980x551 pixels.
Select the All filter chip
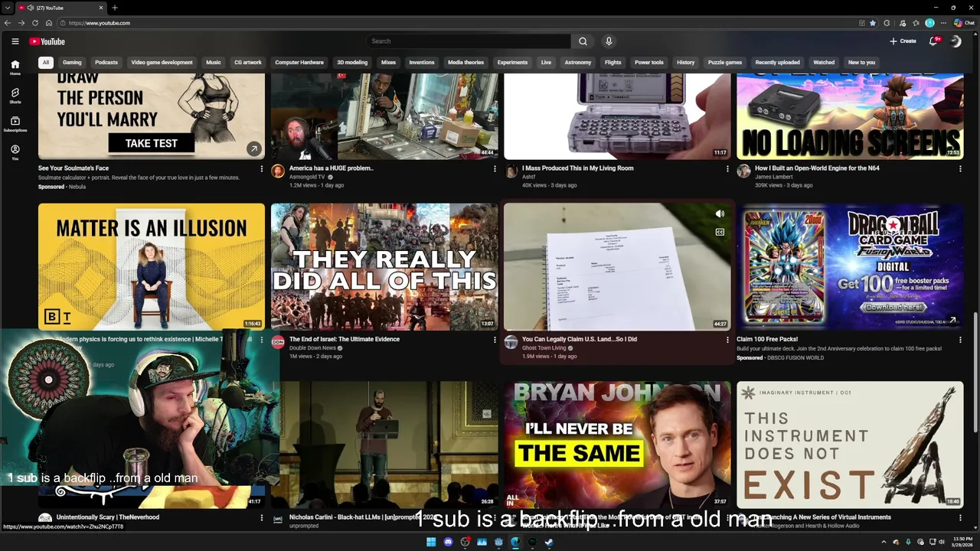[46, 63]
